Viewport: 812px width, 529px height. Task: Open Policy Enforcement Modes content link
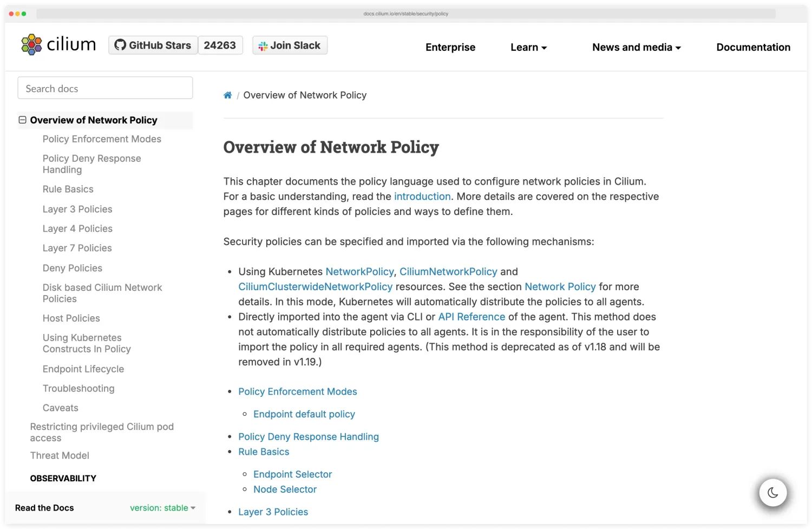tap(298, 392)
